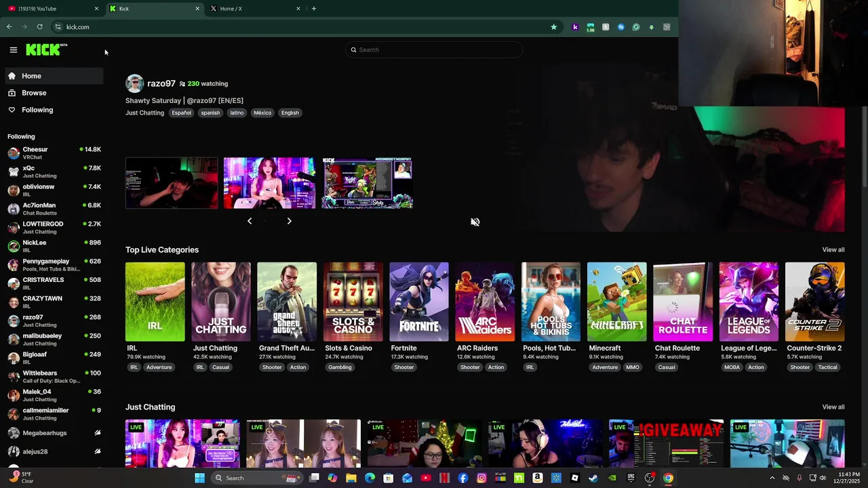The image size is (868, 488).
Task: Open CRAZYTAWN channel in sidebar
Action: [x=54, y=302]
